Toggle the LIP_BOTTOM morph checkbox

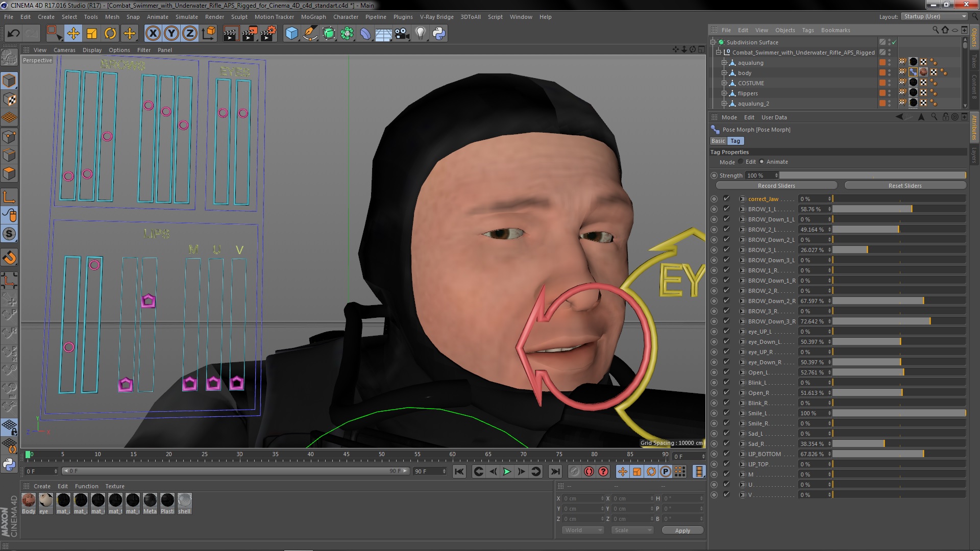(x=726, y=454)
